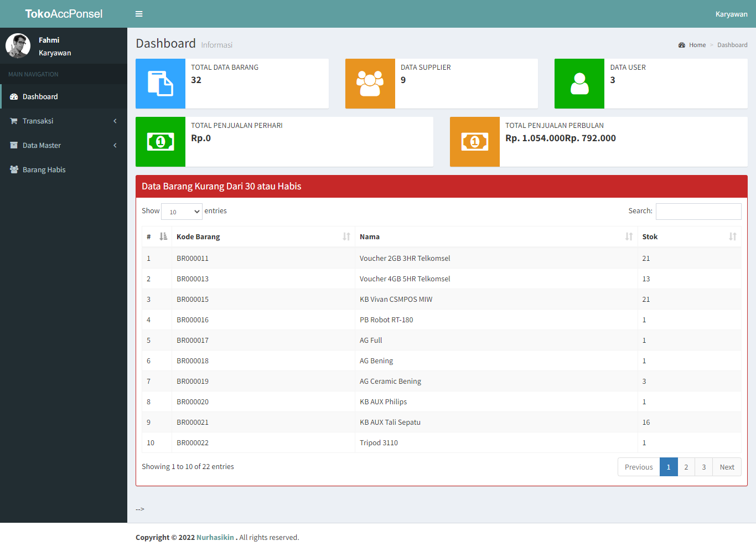Expand the Data Master sidebar menu
This screenshot has width=756, height=551.
tap(64, 145)
